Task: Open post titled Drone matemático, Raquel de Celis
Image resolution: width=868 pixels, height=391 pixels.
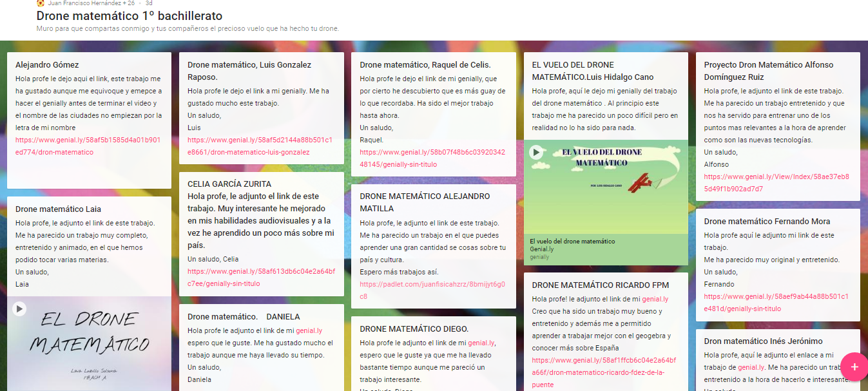Action: [425, 65]
